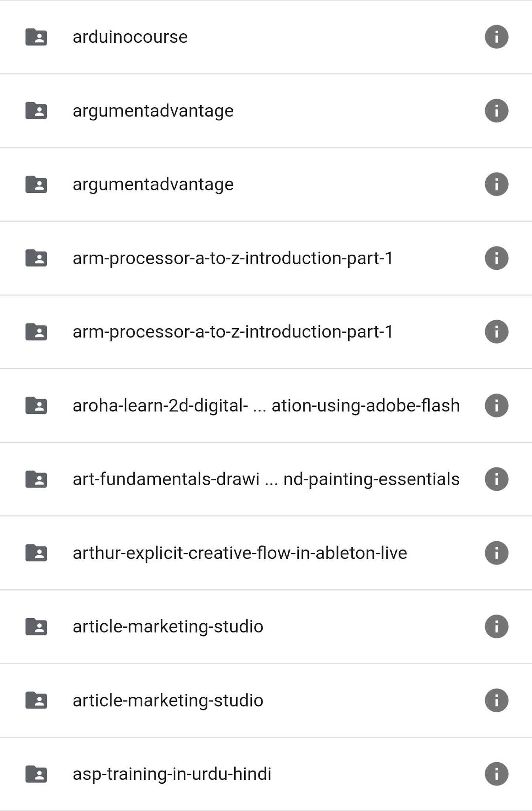Open the arduinocourse folder
The image size is (532, 811).
click(130, 37)
